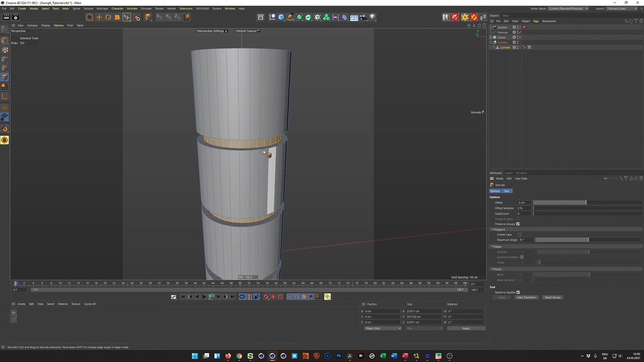This screenshot has width=644, height=362.
Task: Adjust the Maximum Angle slider
Action: (588, 240)
